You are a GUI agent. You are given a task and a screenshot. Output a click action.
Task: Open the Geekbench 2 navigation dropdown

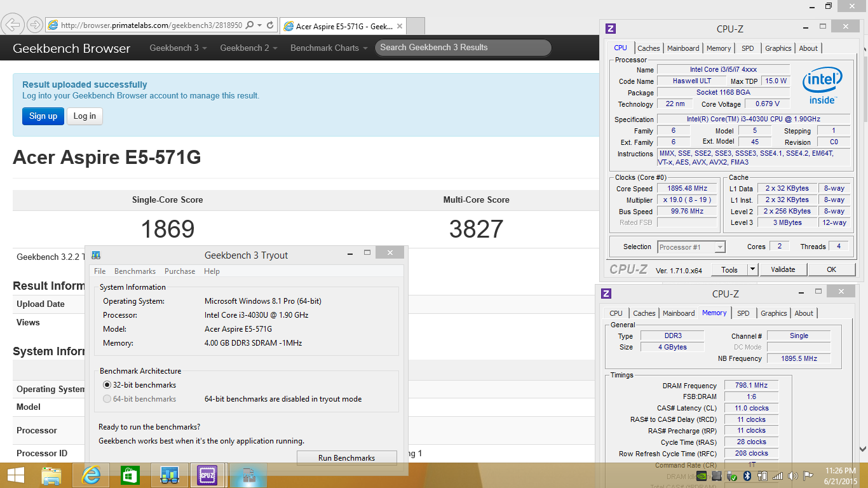248,48
